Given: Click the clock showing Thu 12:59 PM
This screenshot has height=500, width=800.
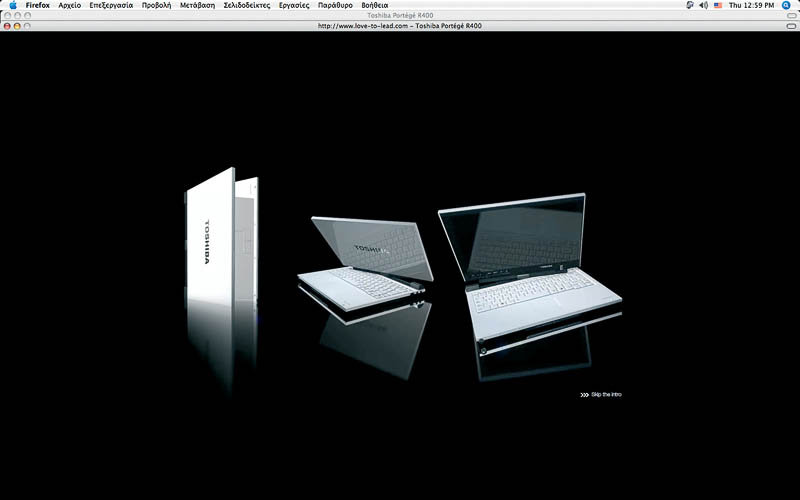Looking at the screenshot, I should tap(751, 5).
